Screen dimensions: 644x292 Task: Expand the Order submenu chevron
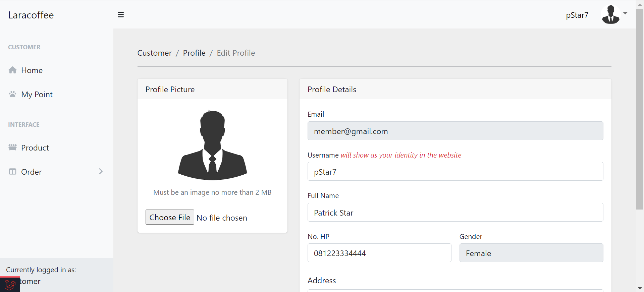(x=101, y=172)
